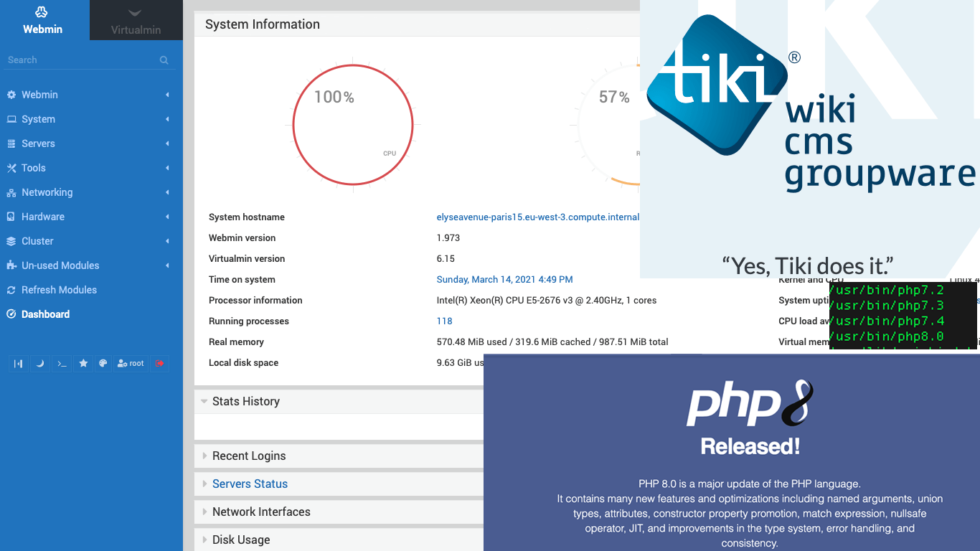Click the Cluster layers icon
This screenshot has height=551, width=980.
tap(11, 241)
